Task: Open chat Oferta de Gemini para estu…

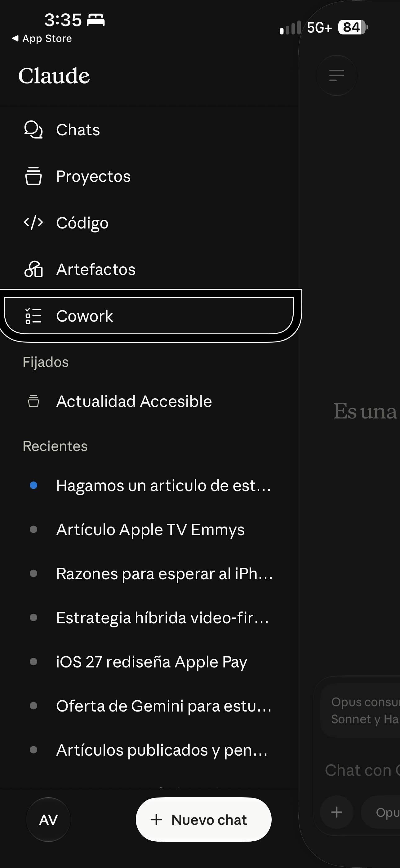Action: (149, 706)
